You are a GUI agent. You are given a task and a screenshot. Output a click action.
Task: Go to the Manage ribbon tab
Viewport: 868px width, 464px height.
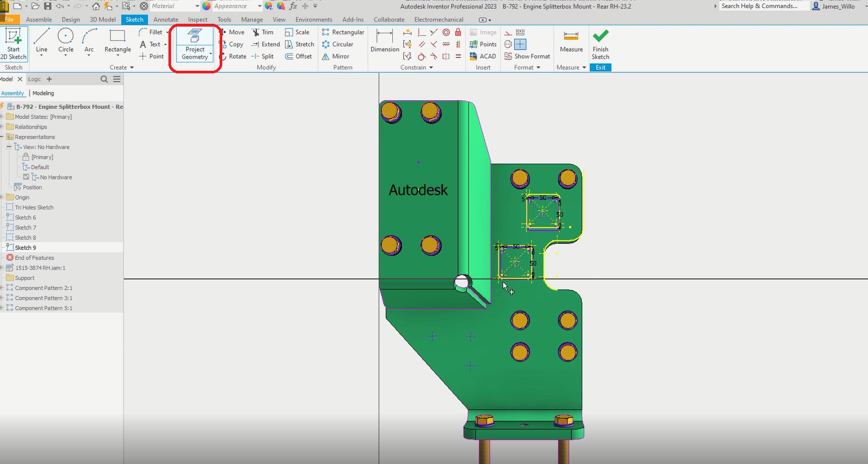point(252,20)
